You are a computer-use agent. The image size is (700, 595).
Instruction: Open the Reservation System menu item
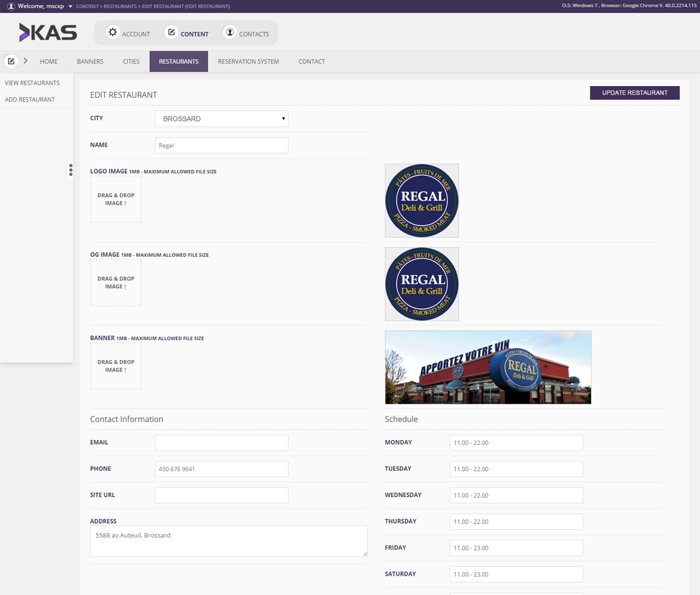click(x=248, y=61)
